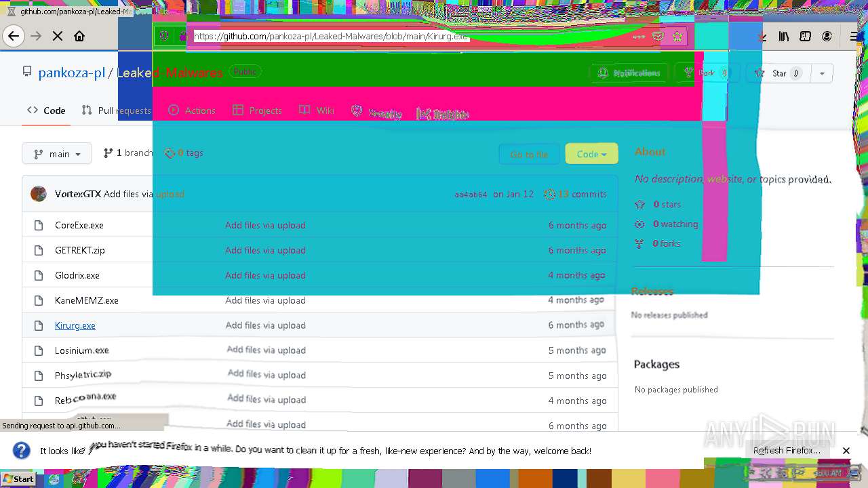This screenshot has width=868, height=488.
Task: View the 13 commits history
Action: point(576,194)
